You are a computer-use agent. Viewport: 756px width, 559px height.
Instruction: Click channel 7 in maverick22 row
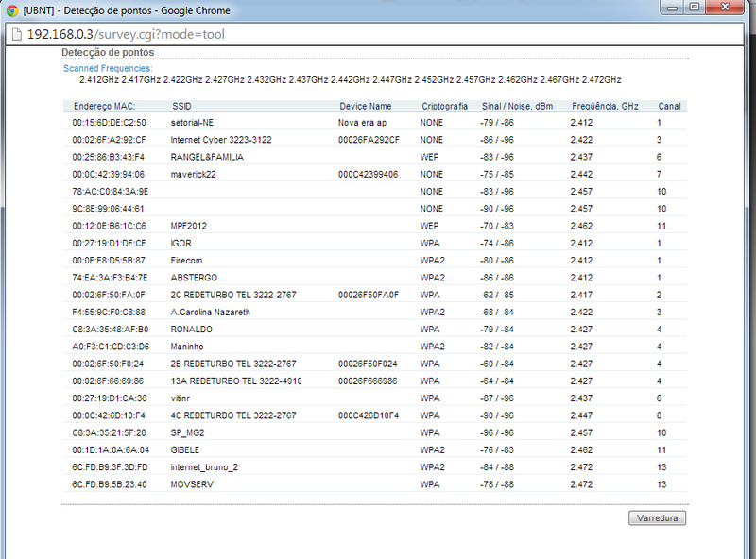click(659, 175)
